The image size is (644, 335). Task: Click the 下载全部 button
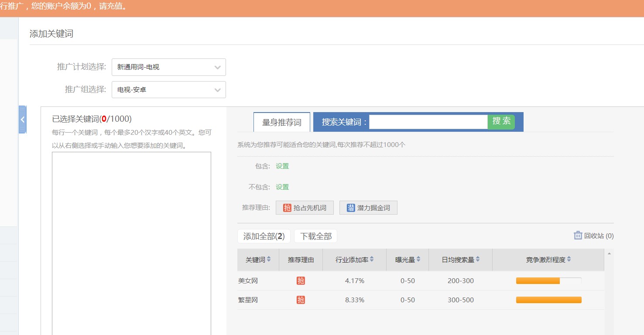coord(315,236)
